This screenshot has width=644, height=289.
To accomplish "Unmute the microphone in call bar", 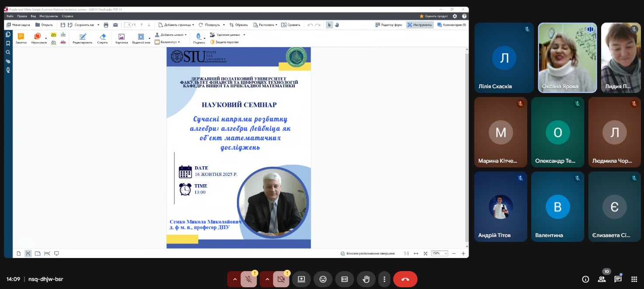I will 248,279.
